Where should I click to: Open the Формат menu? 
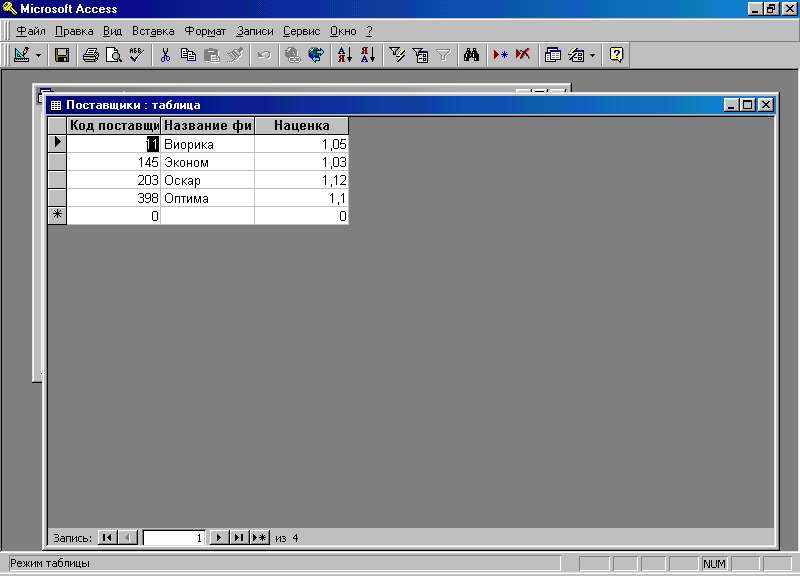[x=205, y=31]
